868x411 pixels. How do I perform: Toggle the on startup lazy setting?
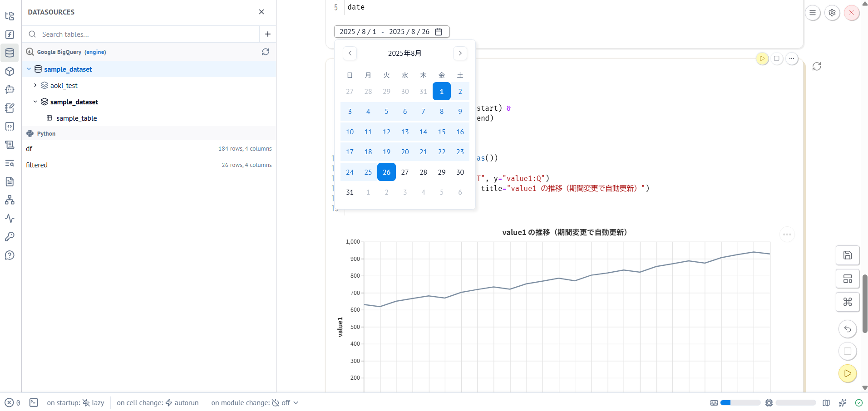(x=75, y=403)
